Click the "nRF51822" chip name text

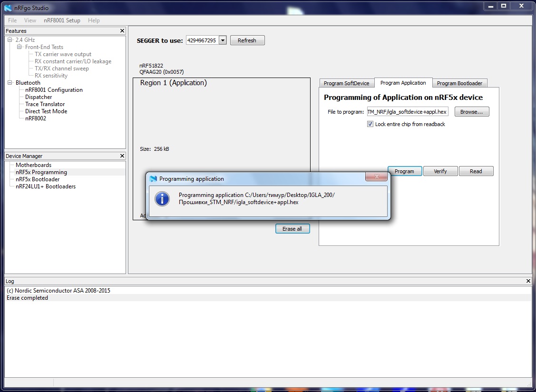pyautogui.click(x=151, y=66)
